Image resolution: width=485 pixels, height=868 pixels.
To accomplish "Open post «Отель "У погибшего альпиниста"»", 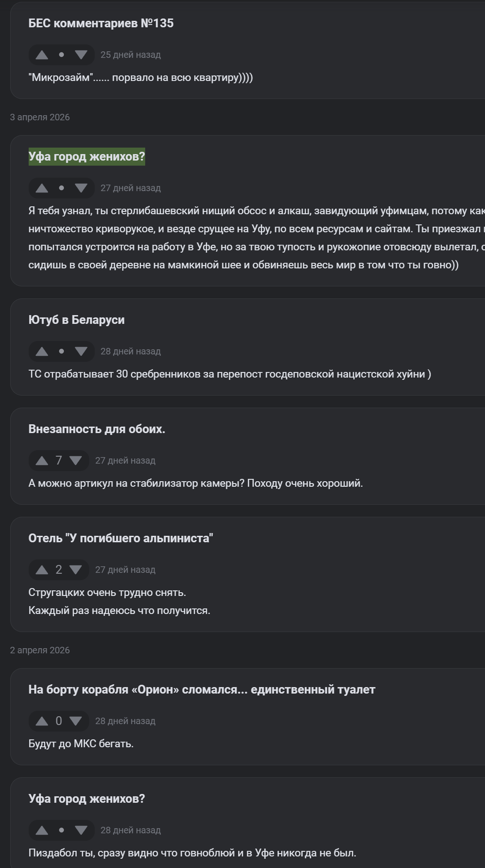I will pyautogui.click(x=121, y=539).
